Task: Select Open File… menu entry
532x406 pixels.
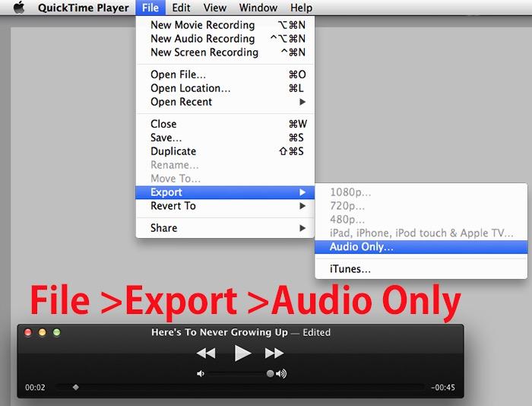Action: pyautogui.click(x=225, y=75)
